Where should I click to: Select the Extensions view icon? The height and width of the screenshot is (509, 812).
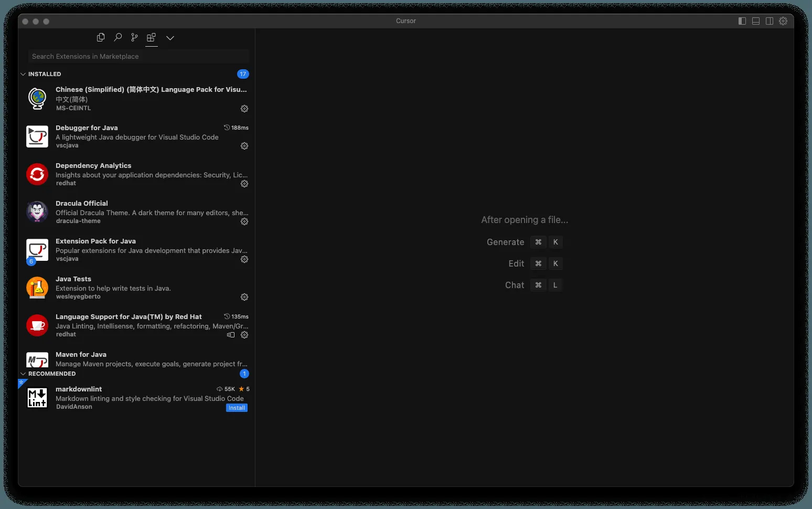(151, 37)
